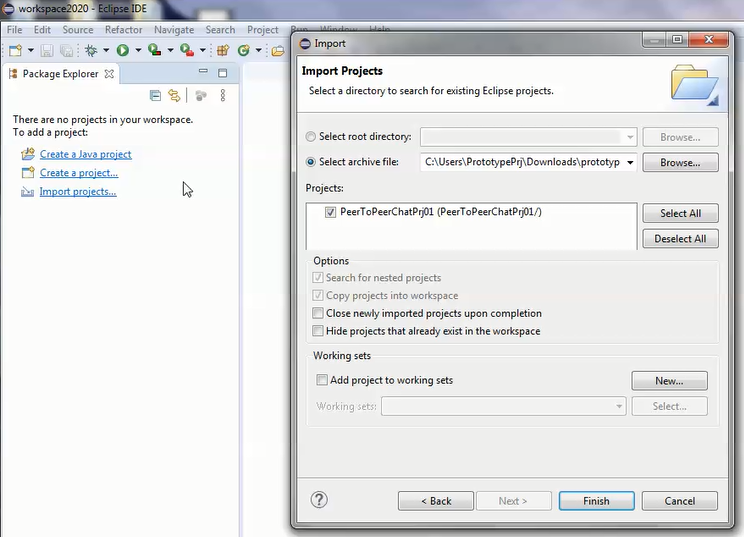This screenshot has width=744, height=537.
Task: Click the New wizard toolbar icon
Action: point(15,50)
